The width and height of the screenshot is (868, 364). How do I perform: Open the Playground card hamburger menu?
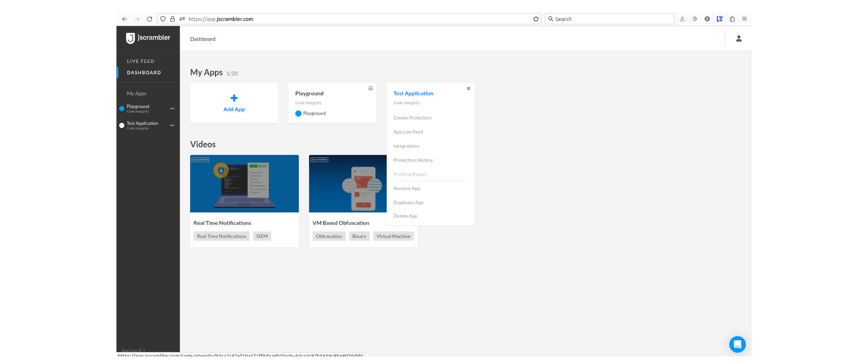click(x=370, y=88)
